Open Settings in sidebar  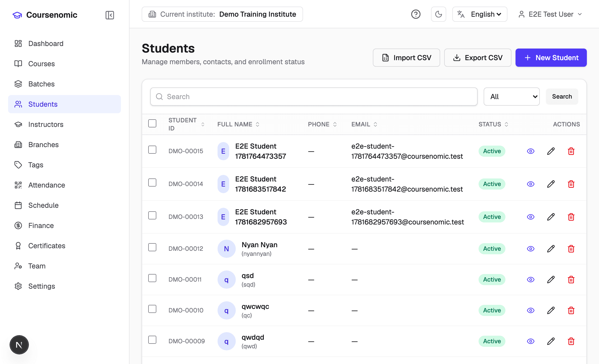65,286
